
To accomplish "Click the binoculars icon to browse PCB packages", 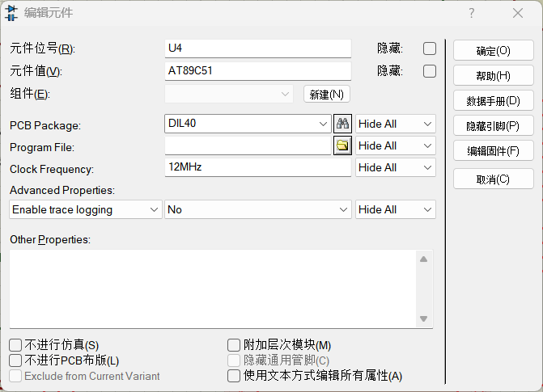I will tap(342, 124).
